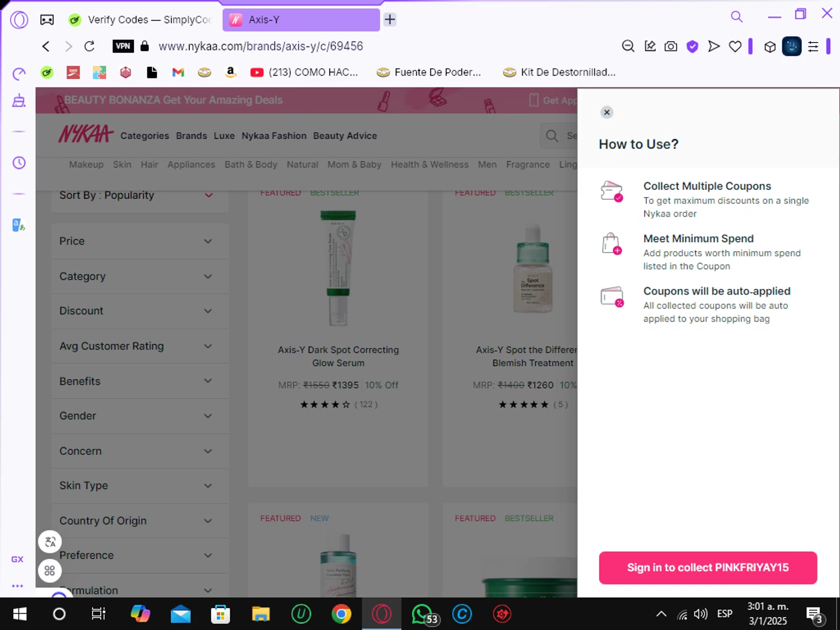Open the Brands menu
Viewport: 840px width, 630px height.
tap(192, 136)
